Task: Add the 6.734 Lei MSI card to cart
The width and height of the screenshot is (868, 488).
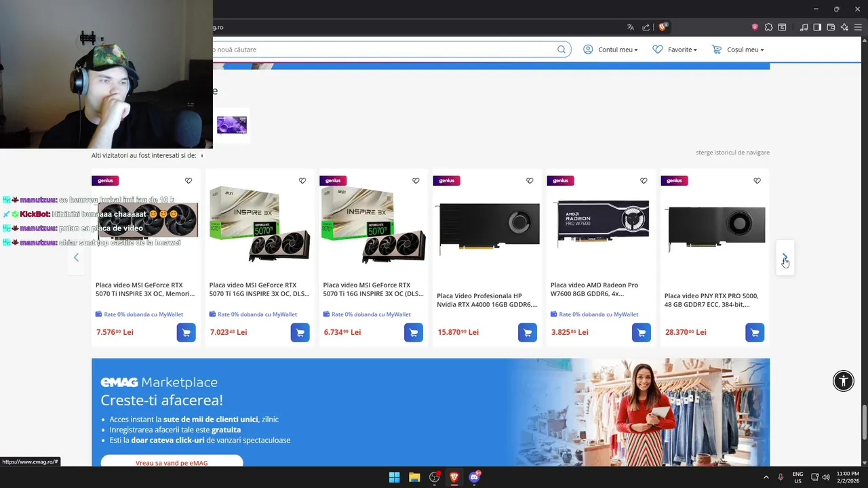Action: 414,332
